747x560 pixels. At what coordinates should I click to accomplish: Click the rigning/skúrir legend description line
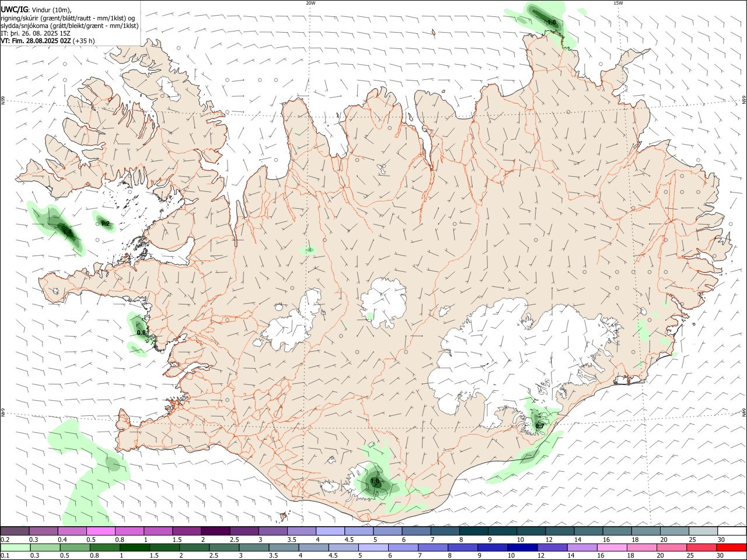[x=68, y=18]
